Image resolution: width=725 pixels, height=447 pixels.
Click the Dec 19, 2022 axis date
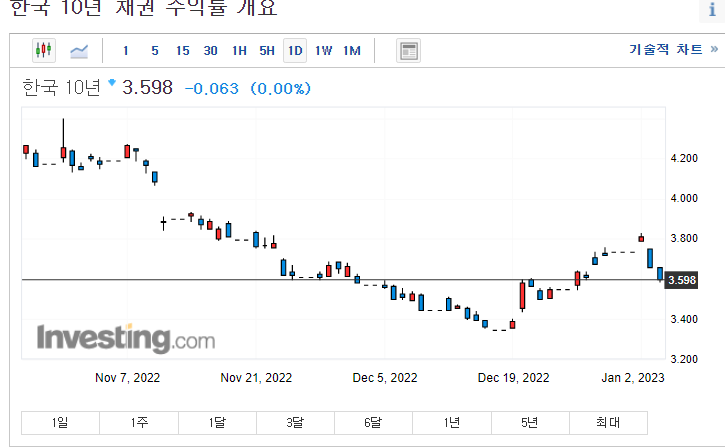(x=513, y=378)
